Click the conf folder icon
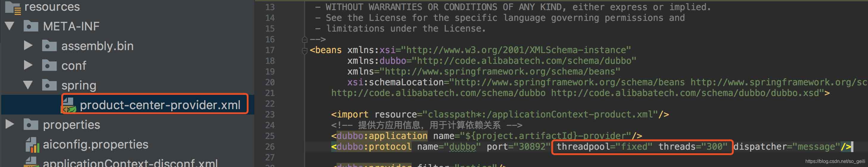Screen dimensions: 868x167 (49, 65)
